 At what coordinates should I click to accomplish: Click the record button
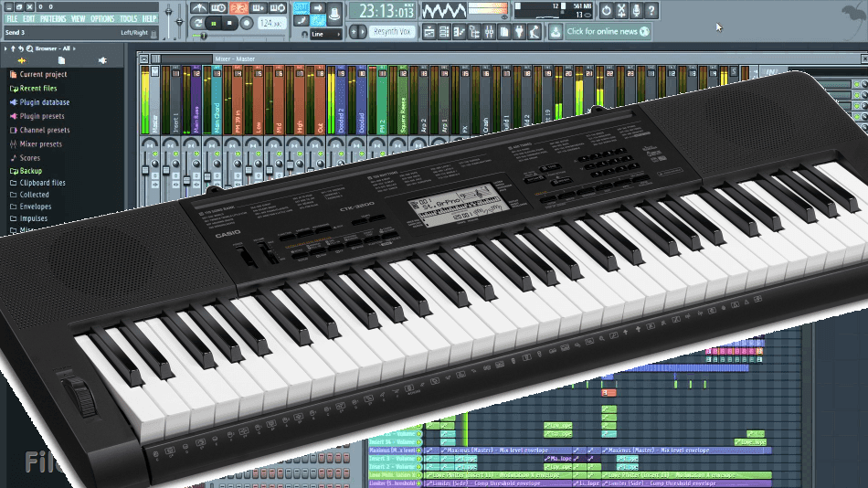tap(247, 23)
